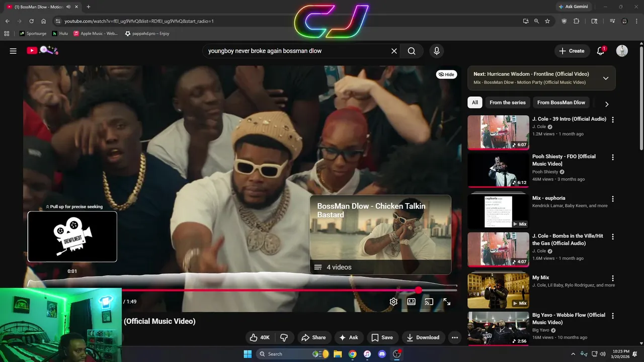
Task: Select the From BossMan Dlow chip
Action: (x=561, y=103)
